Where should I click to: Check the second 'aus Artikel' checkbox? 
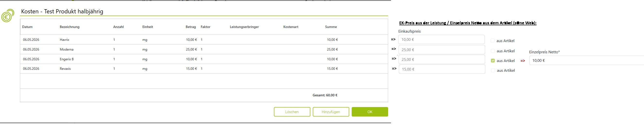point(493,51)
